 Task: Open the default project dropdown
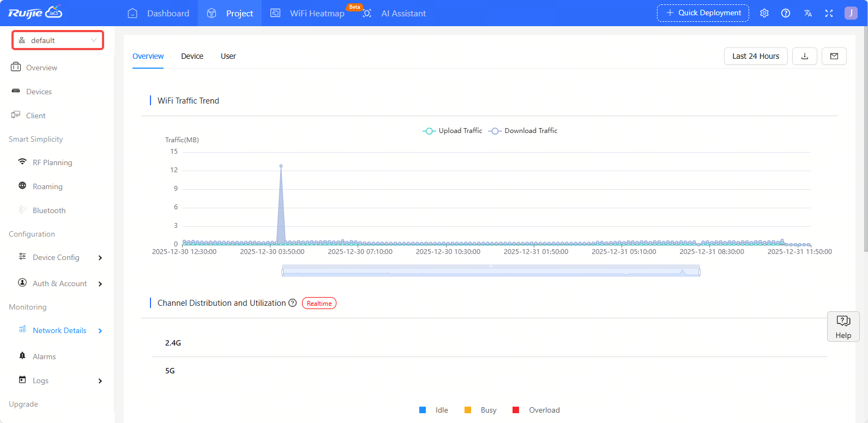point(58,40)
